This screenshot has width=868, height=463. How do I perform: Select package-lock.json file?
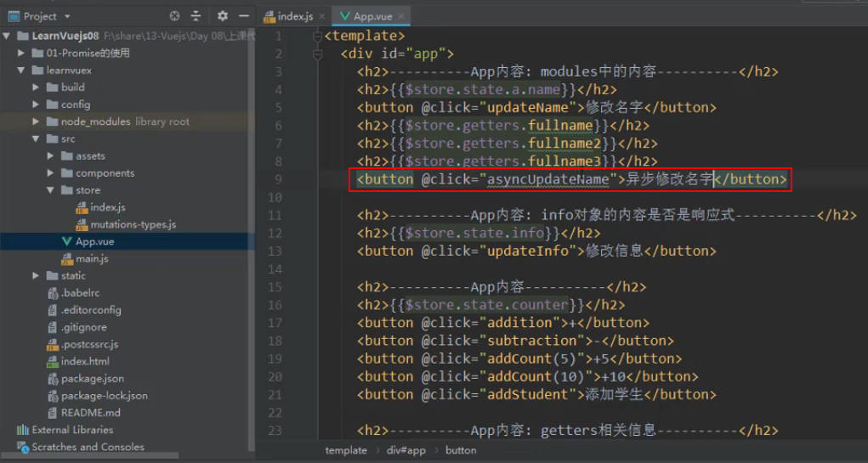coord(104,396)
